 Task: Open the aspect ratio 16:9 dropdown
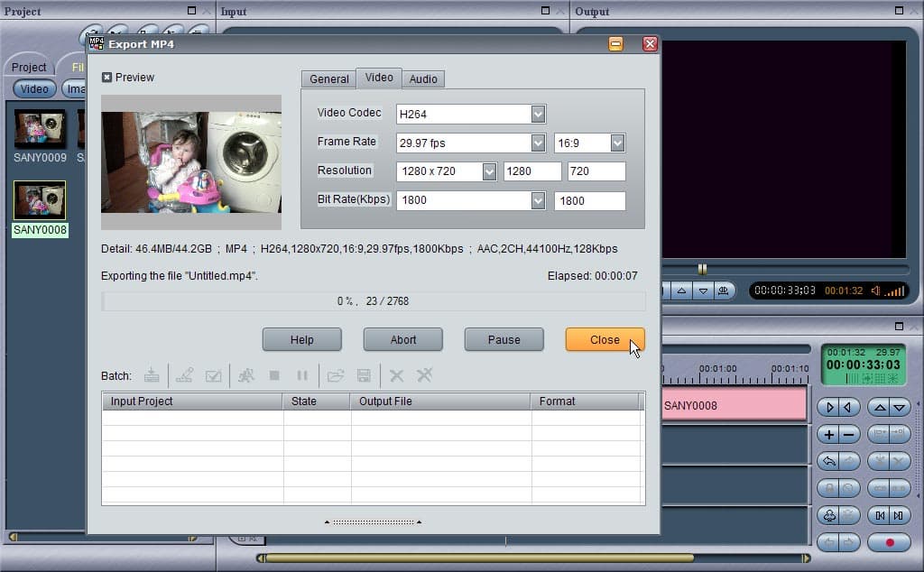617,143
